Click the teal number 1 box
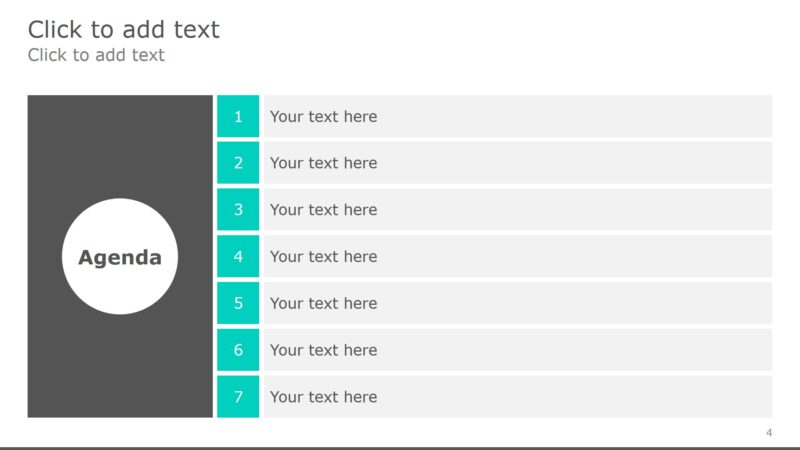 pyautogui.click(x=238, y=116)
